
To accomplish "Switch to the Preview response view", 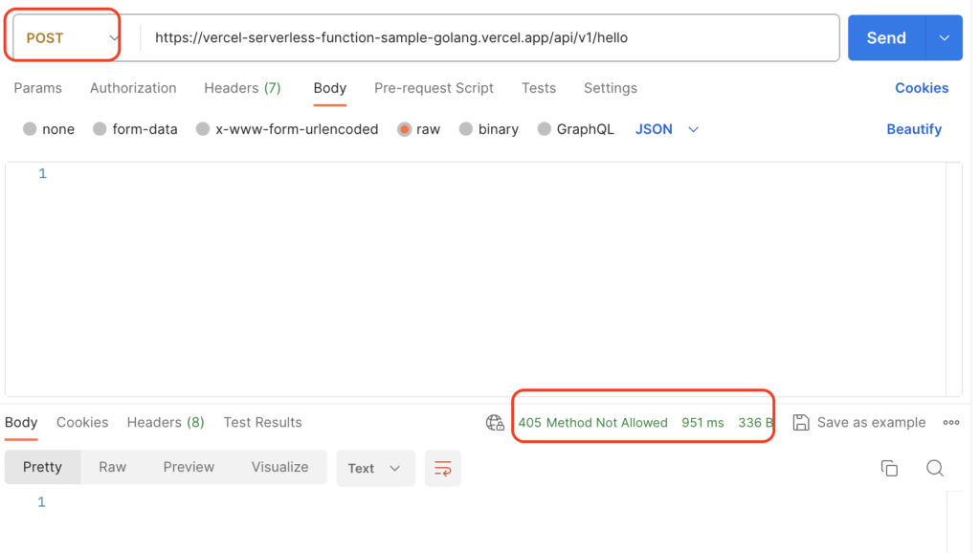I will click(x=188, y=467).
